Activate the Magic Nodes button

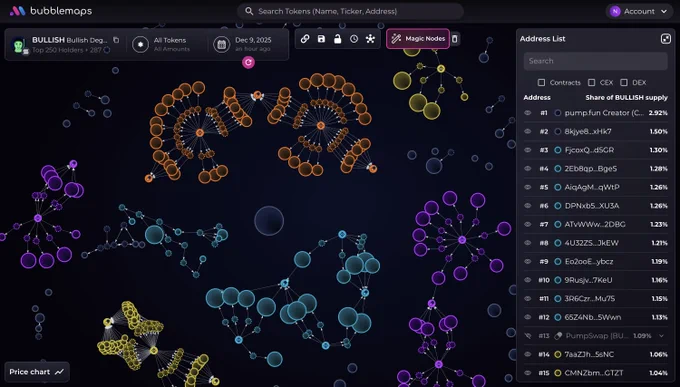[418, 39]
